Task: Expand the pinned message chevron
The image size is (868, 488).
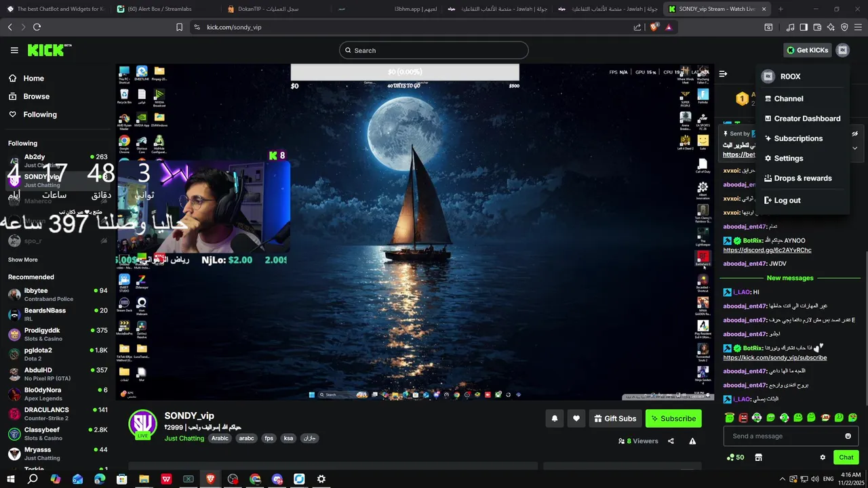Action: 854,148
